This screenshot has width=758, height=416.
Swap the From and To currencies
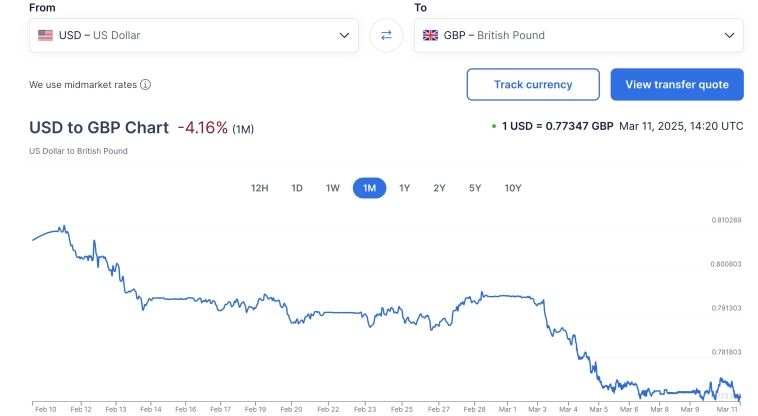[386, 35]
